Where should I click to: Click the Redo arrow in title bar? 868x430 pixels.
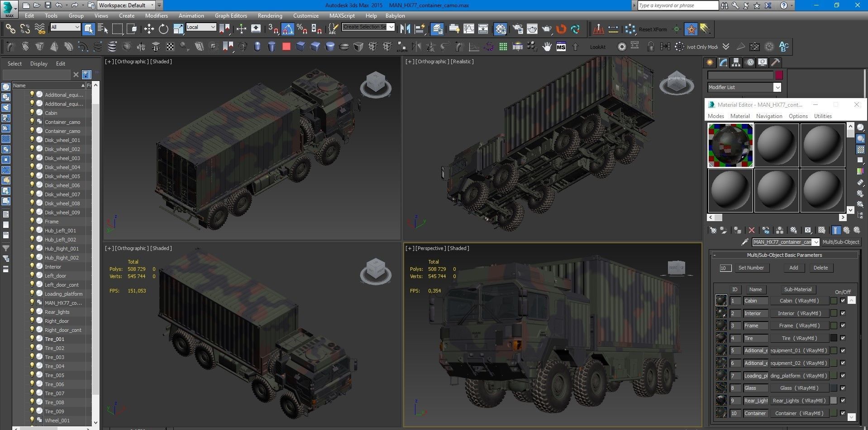click(x=75, y=5)
